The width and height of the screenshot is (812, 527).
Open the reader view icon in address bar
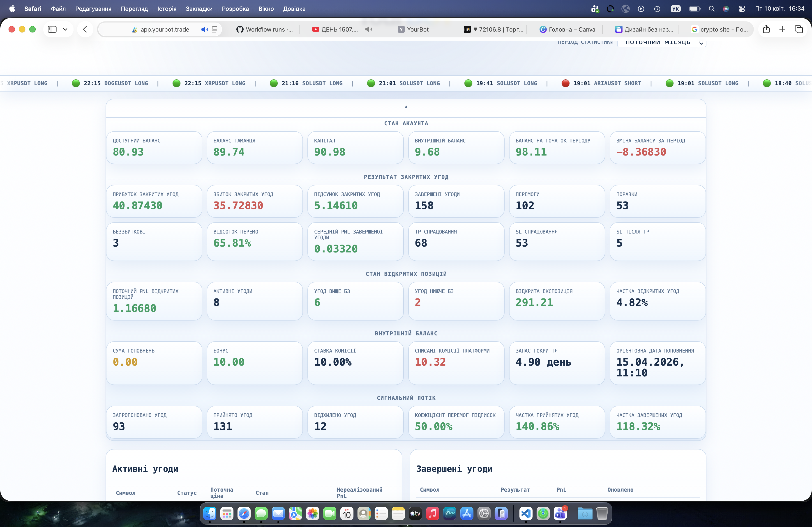[x=215, y=29]
